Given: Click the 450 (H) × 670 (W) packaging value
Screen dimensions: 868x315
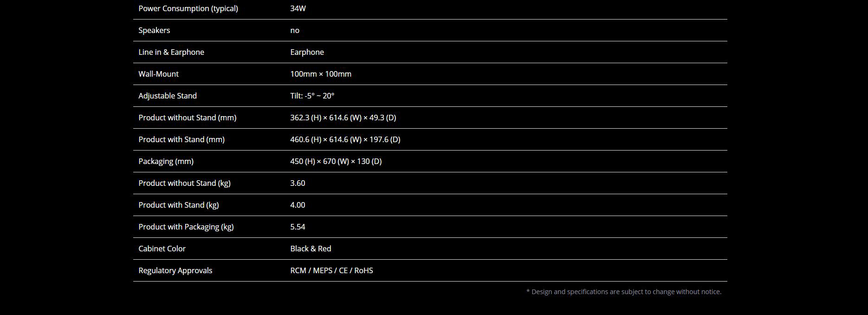Looking at the screenshot, I should tap(336, 161).
